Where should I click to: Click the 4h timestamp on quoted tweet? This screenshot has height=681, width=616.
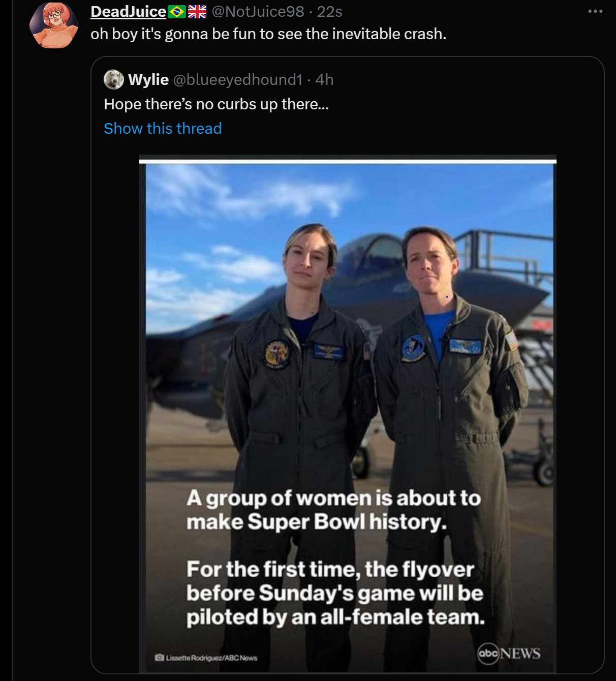[x=324, y=80]
